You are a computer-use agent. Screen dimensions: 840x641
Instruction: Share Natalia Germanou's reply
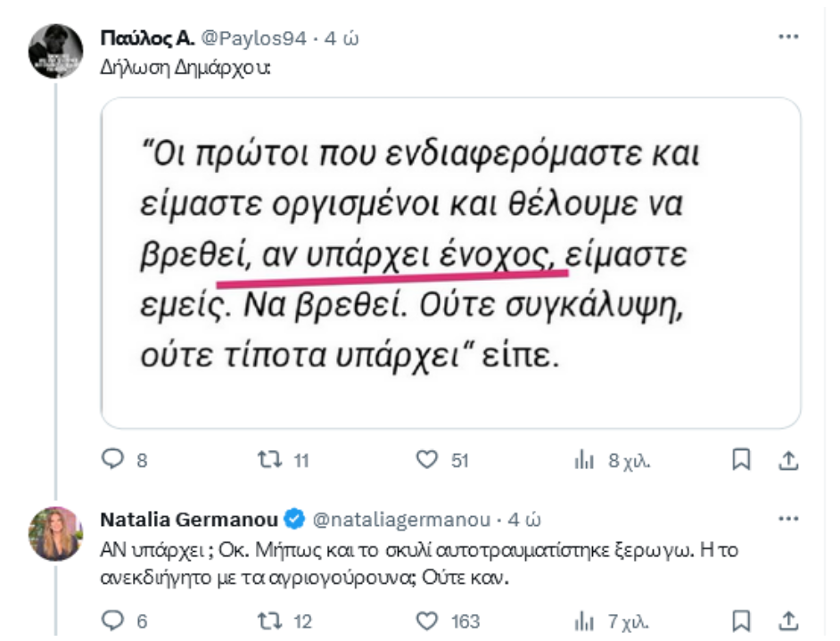click(787, 620)
